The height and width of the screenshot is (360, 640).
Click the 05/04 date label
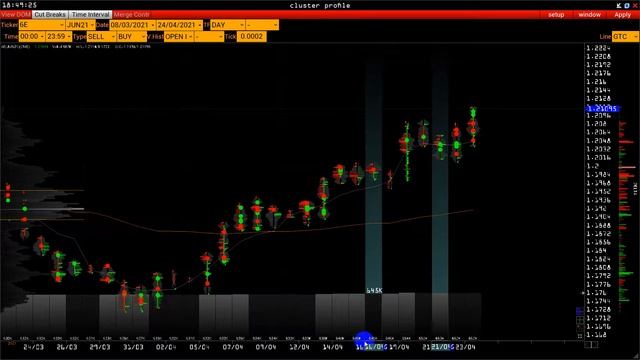(200, 347)
